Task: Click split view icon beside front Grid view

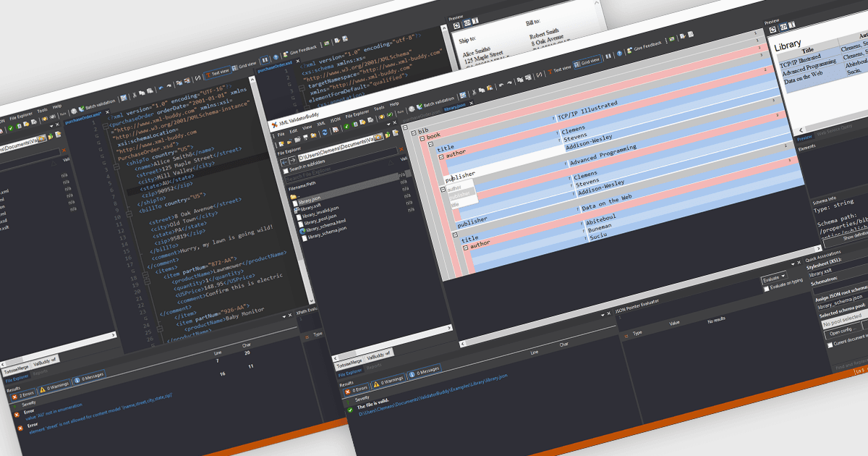Action: click(608, 56)
